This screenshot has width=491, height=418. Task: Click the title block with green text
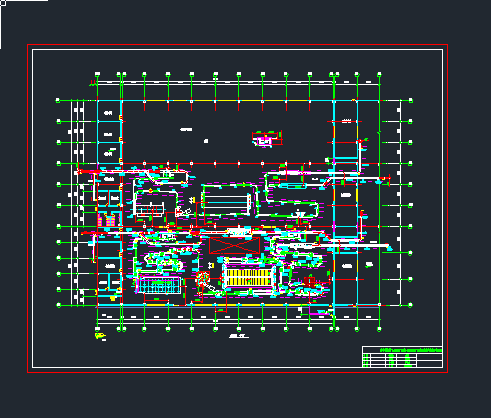tap(402, 357)
